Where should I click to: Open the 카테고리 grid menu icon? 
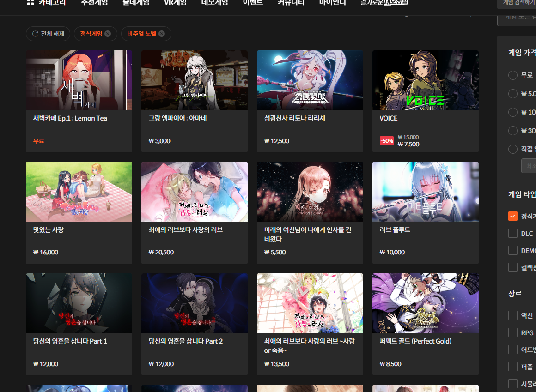click(30, 2)
